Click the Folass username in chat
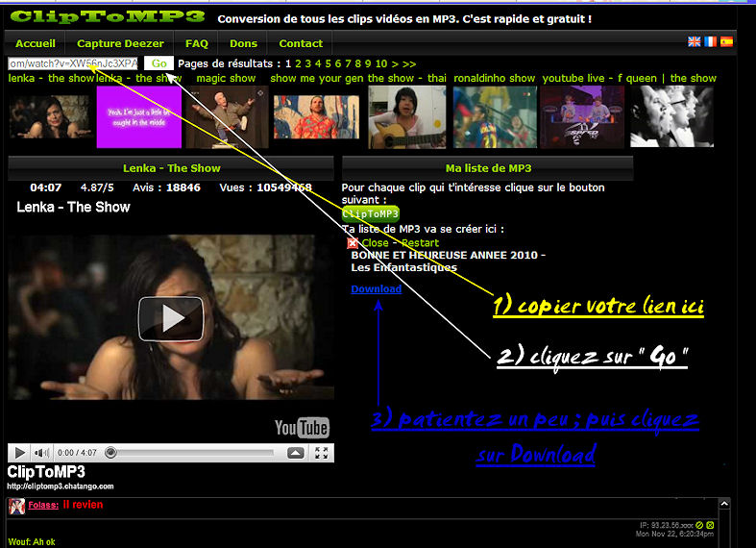756x548 pixels. coord(43,505)
